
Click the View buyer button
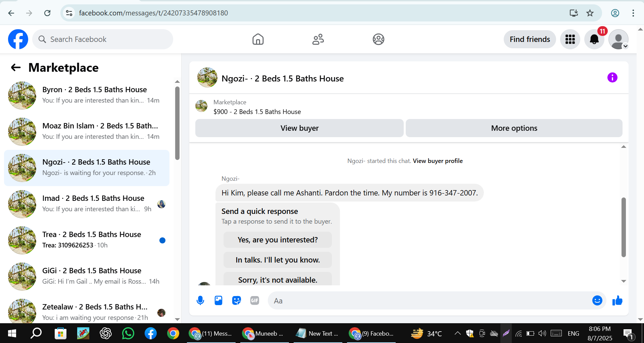[x=299, y=128]
